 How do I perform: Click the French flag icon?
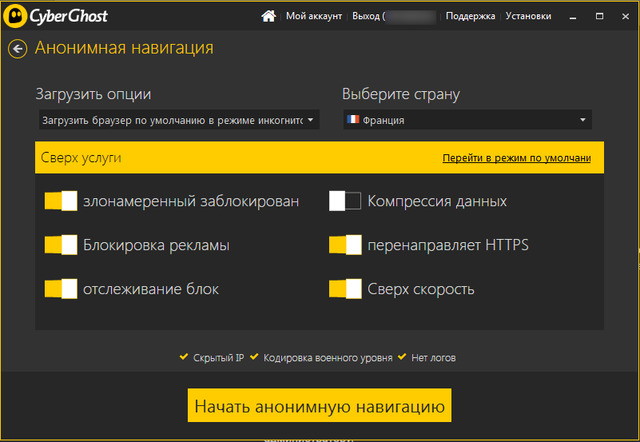click(x=352, y=120)
